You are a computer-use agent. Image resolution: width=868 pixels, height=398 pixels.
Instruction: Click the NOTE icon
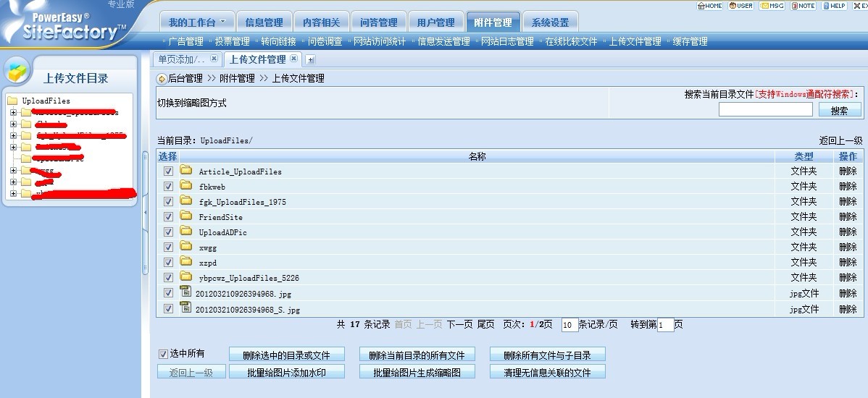pyautogui.click(x=803, y=5)
